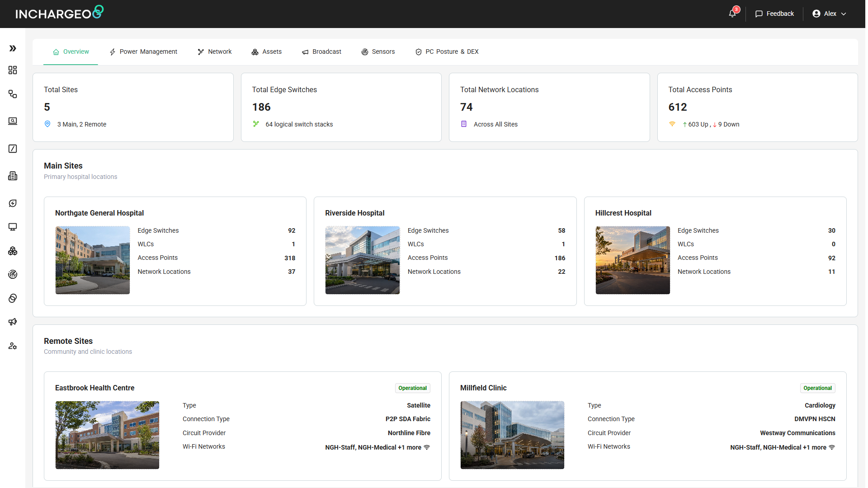Click the leaf power energy sidebar icon
The height and width of the screenshot is (488, 868).
click(13, 203)
